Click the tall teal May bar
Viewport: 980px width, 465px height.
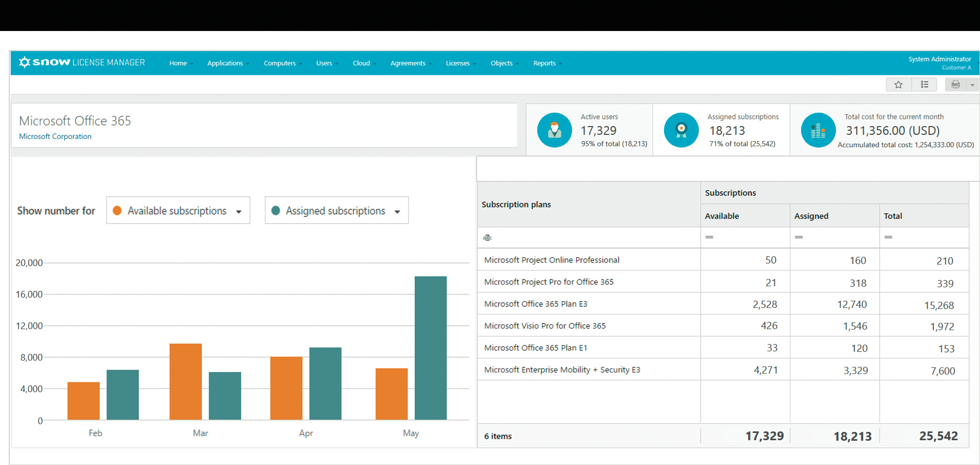(430, 348)
